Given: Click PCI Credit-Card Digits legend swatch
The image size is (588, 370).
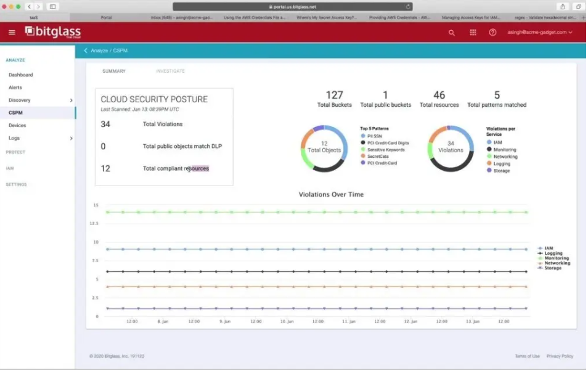Looking at the screenshot, I should click(x=362, y=142).
